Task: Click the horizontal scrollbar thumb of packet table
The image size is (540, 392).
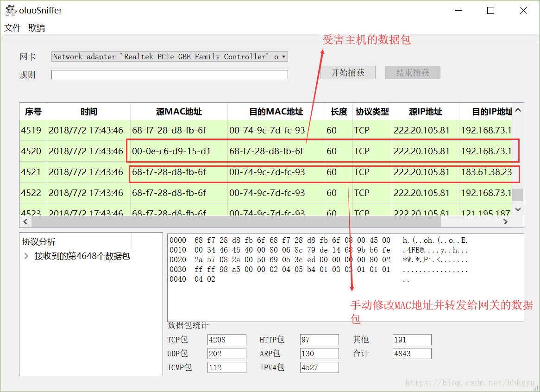Action: (x=236, y=222)
